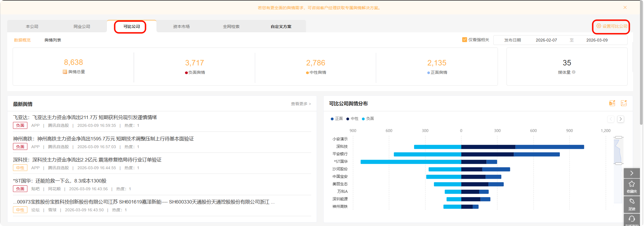This screenshot has height=226, width=644.
Task: Export chart as image icon
Action: (624, 103)
